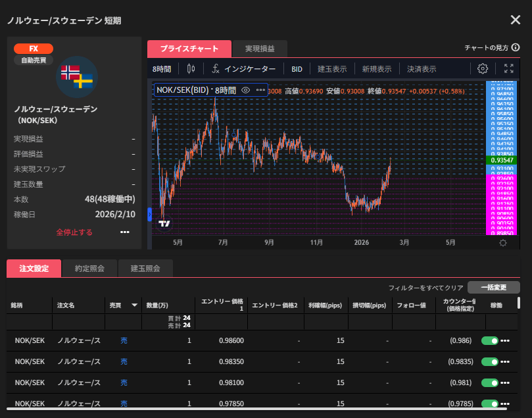Open the NOK/SEK chart legend more menu
This screenshot has width=532, height=418.
point(261,90)
